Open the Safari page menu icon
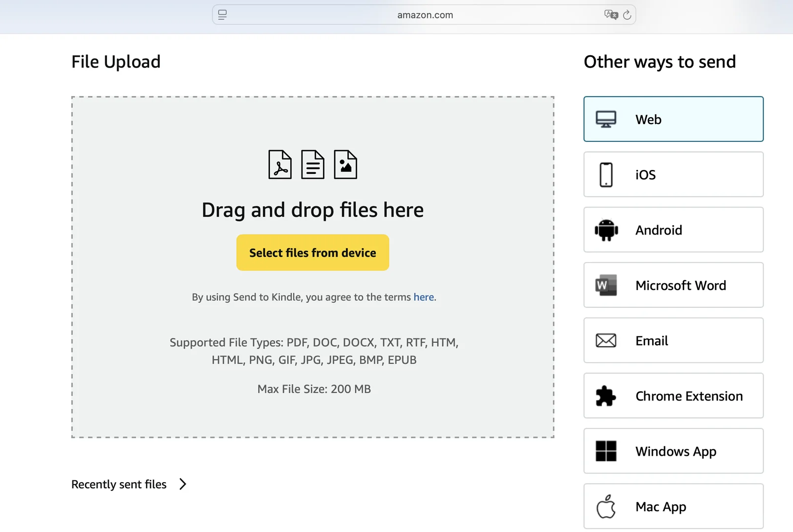This screenshot has width=793, height=532. pyautogui.click(x=223, y=15)
